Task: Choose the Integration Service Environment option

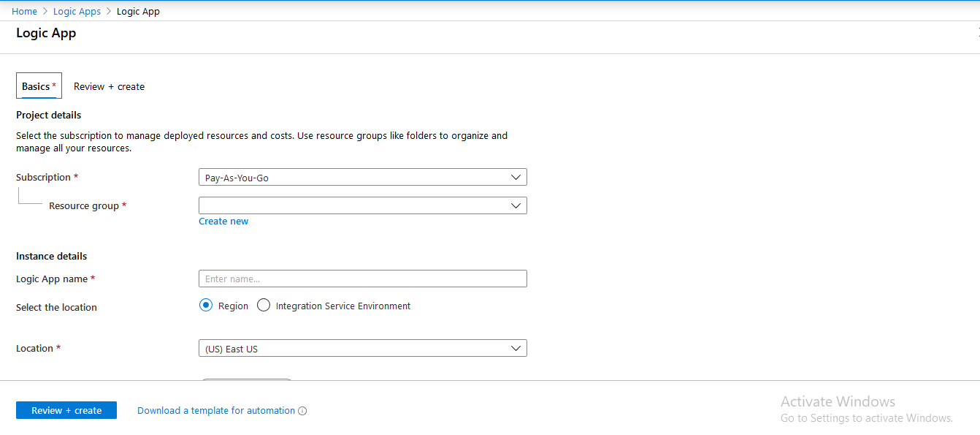Action: click(x=263, y=305)
